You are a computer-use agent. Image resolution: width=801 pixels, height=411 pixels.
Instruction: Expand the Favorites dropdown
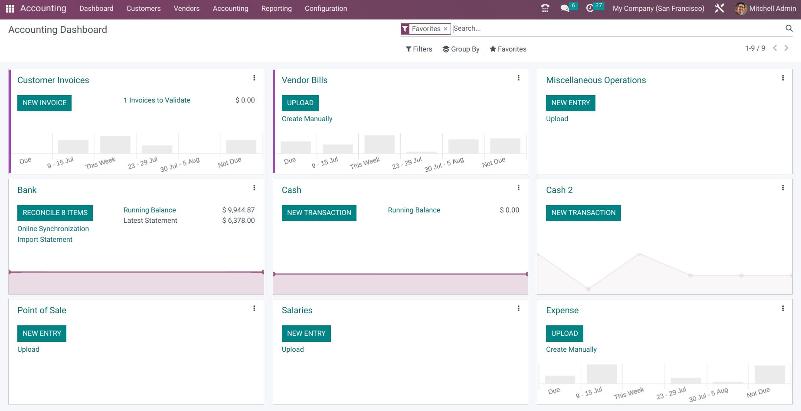(508, 49)
